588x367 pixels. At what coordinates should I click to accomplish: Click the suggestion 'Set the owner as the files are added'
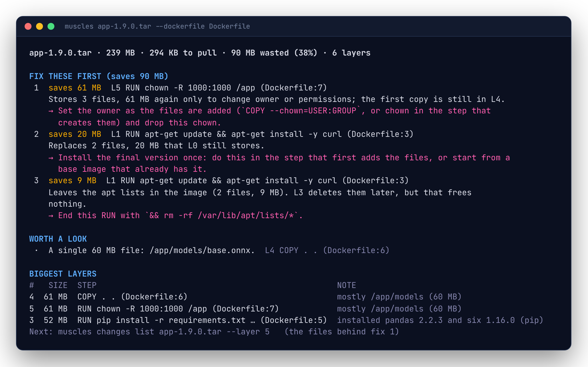coord(270,111)
